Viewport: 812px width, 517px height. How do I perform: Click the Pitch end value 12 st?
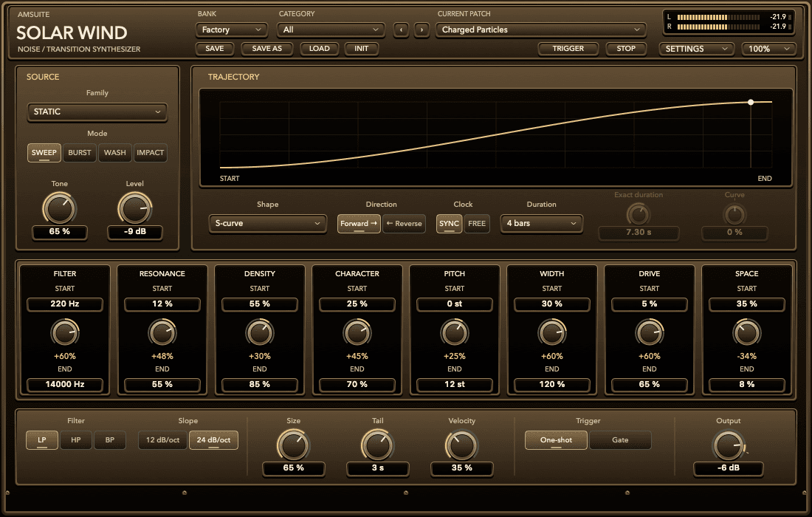(x=454, y=384)
